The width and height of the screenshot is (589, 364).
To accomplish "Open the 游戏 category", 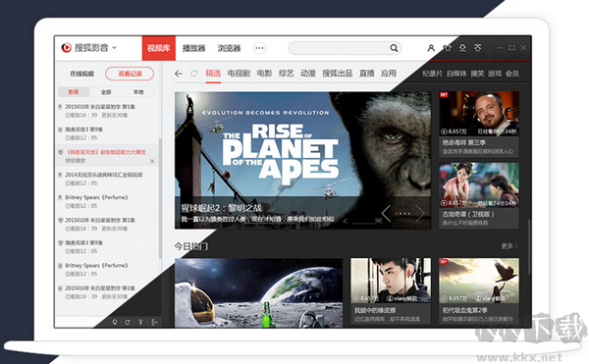I will pos(495,74).
